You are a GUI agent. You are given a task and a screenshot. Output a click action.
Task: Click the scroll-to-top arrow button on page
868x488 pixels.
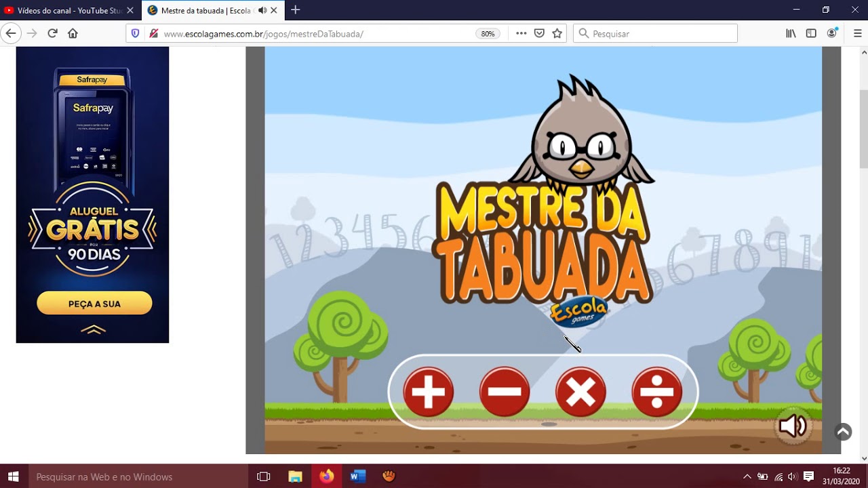coord(843,432)
